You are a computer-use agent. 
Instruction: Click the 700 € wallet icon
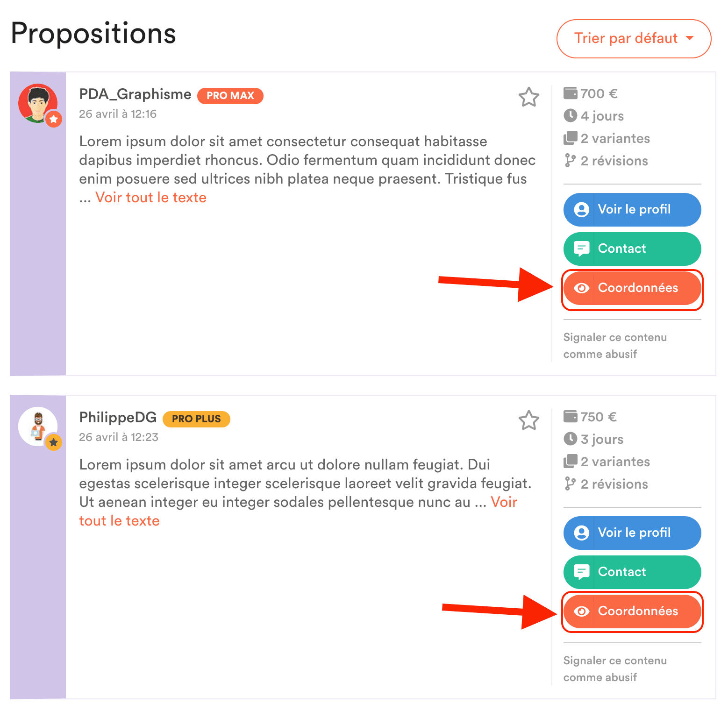tap(571, 93)
